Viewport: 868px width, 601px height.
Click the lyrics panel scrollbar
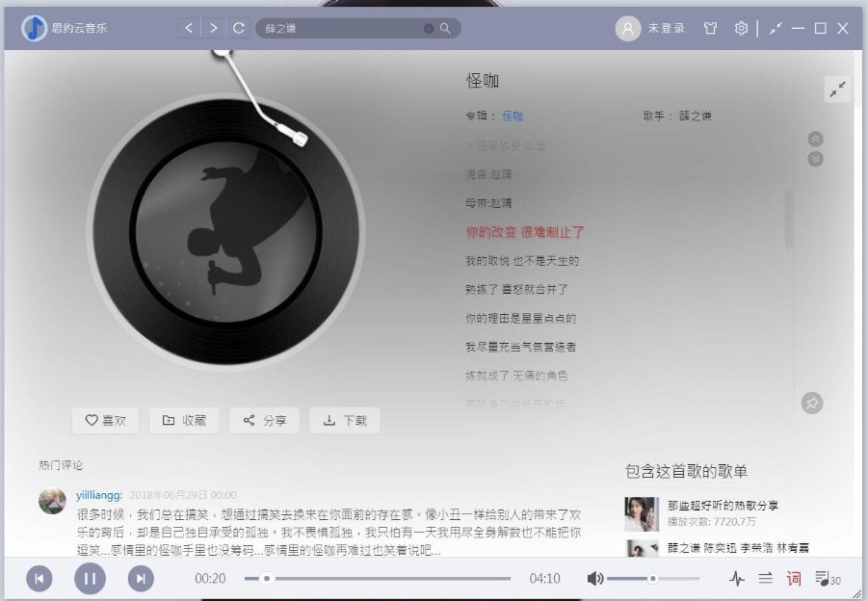[789, 220]
